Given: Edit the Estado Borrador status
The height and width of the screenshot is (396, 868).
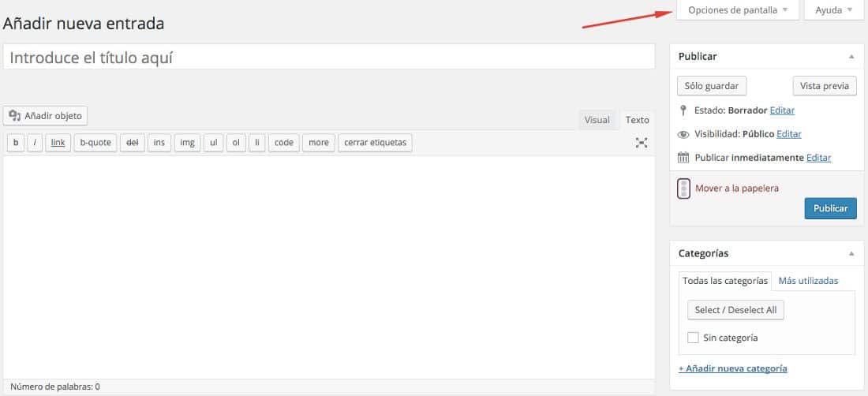Looking at the screenshot, I should click(x=782, y=110).
